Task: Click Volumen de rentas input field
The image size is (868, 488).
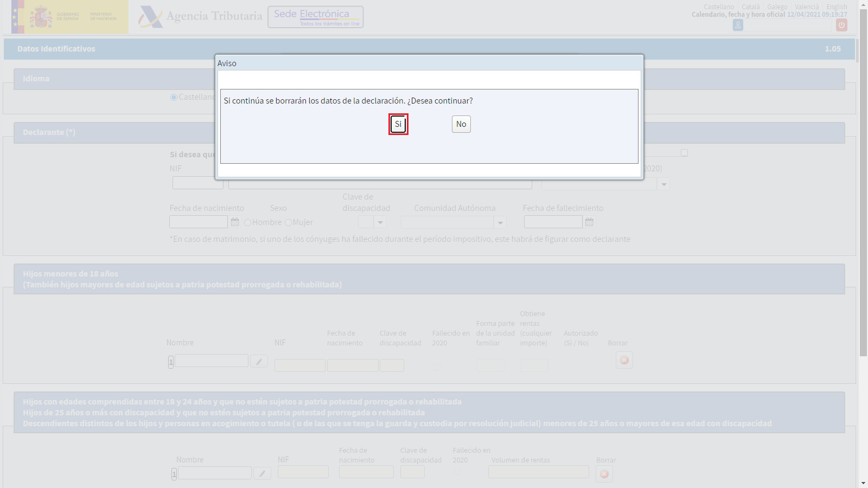Action: tap(539, 472)
